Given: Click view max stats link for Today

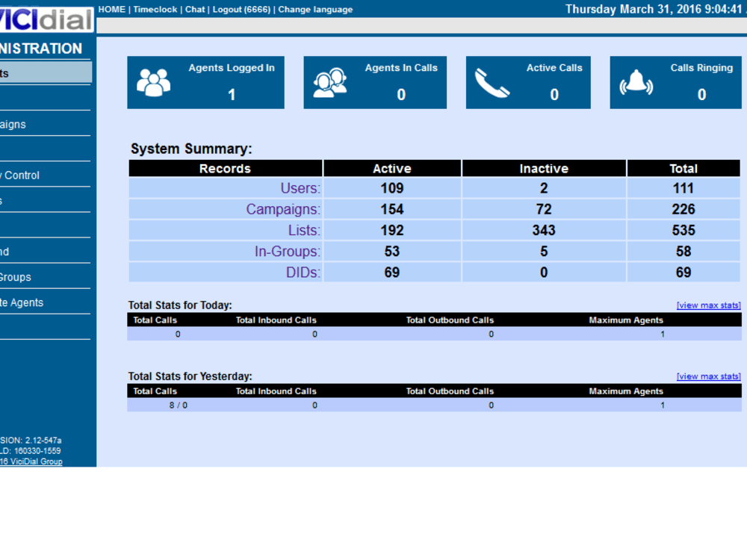Looking at the screenshot, I should [708, 305].
